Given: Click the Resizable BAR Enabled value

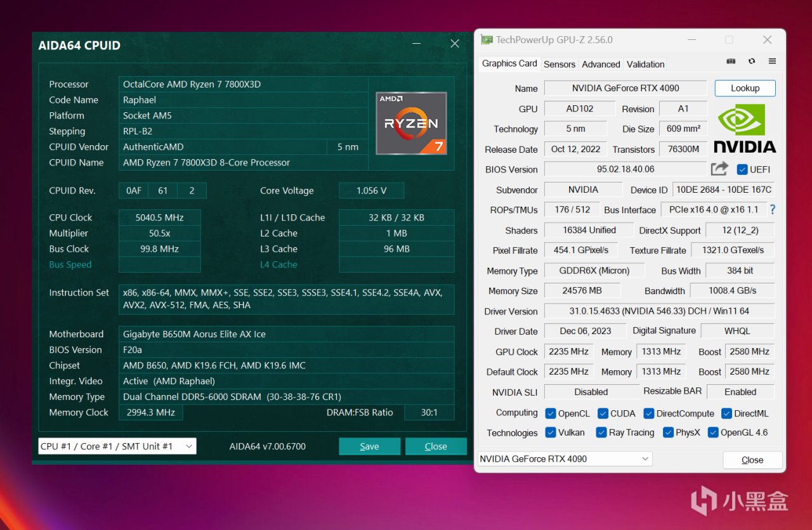Looking at the screenshot, I should pos(740,392).
